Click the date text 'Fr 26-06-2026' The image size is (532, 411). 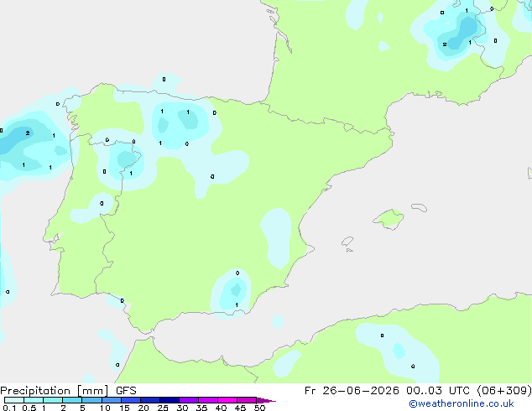(352, 391)
